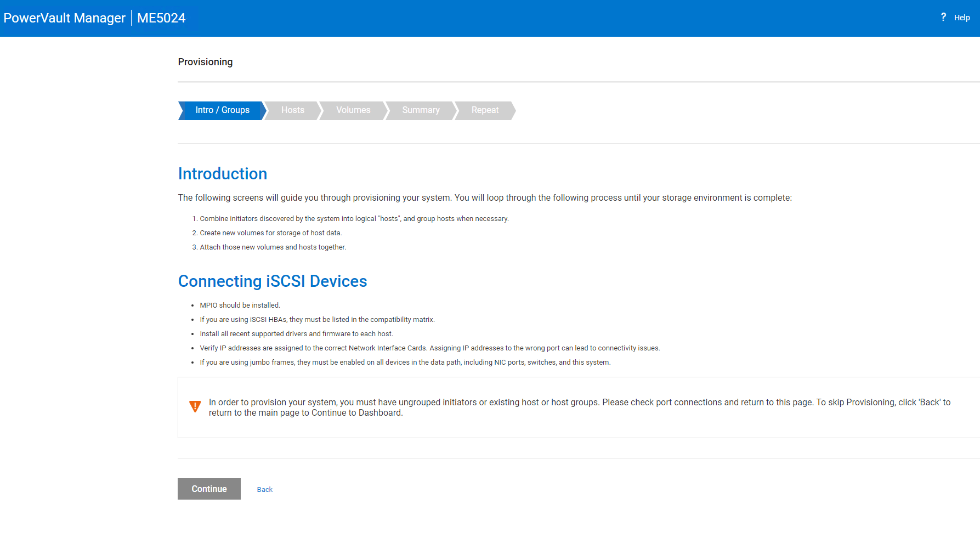Click the Back link

point(264,490)
